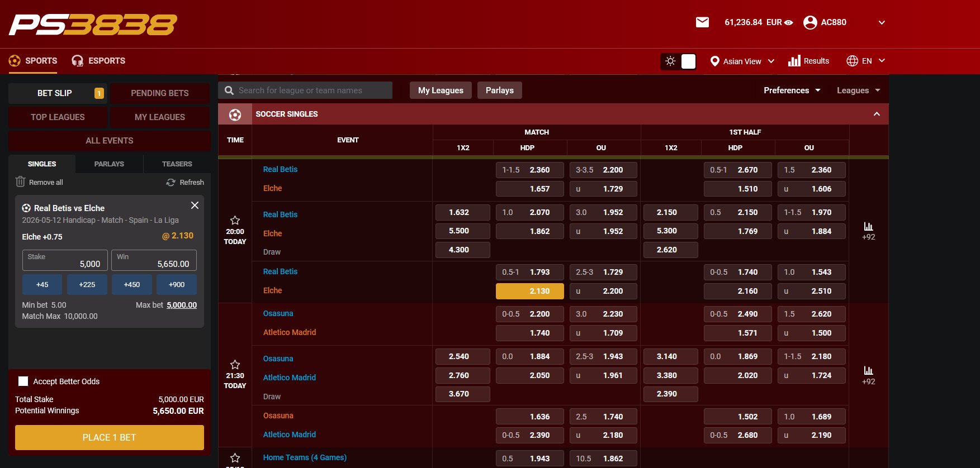
Task: Select highlighted Elche handicap odds 2.130
Action: point(530,291)
